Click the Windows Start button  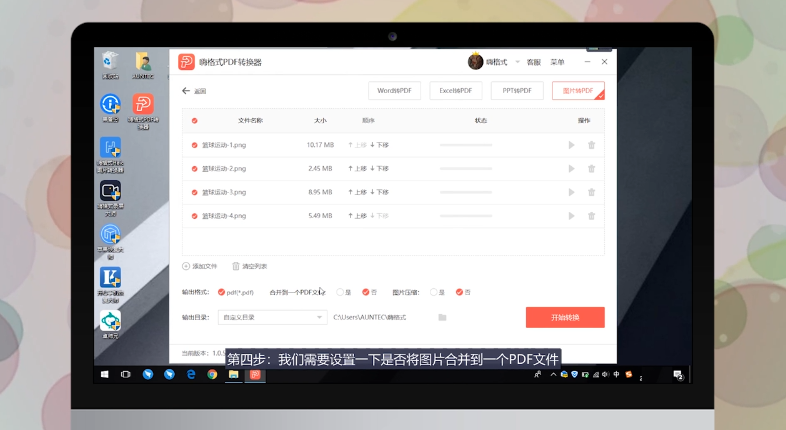click(105, 374)
